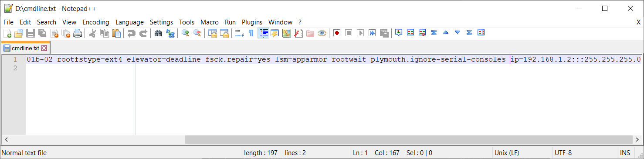Print the document via printer icon
The height and width of the screenshot is (159, 644).
coord(78,33)
